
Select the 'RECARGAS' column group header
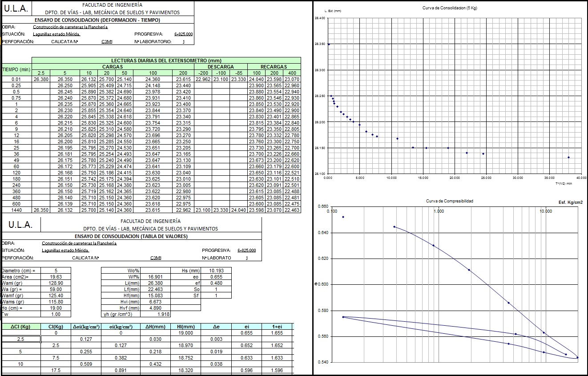click(274, 67)
